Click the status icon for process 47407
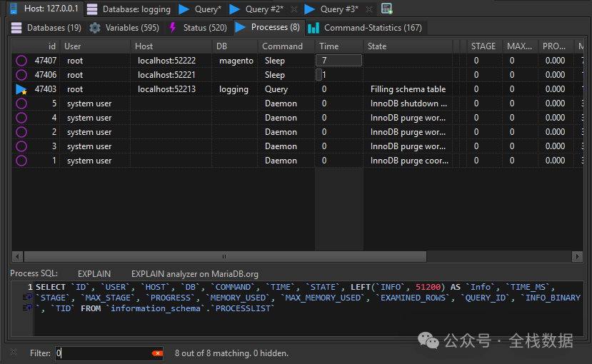Image resolution: width=592 pixels, height=364 pixels. coord(21,61)
